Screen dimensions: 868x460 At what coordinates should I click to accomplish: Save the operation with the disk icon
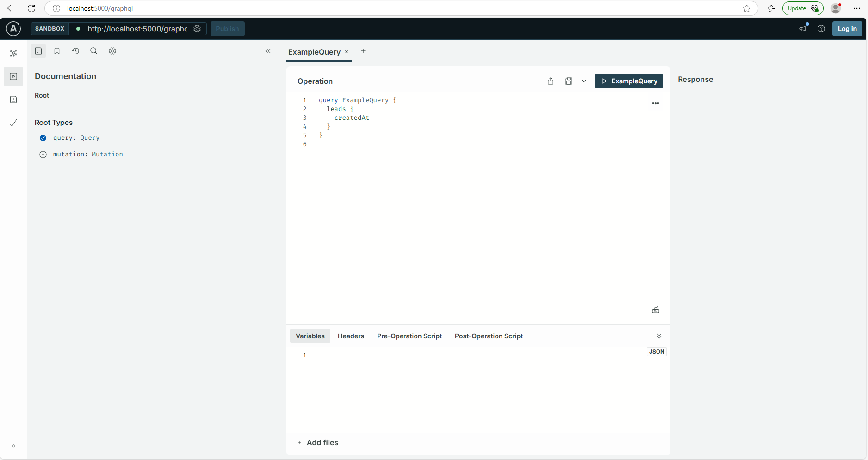tap(569, 81)
